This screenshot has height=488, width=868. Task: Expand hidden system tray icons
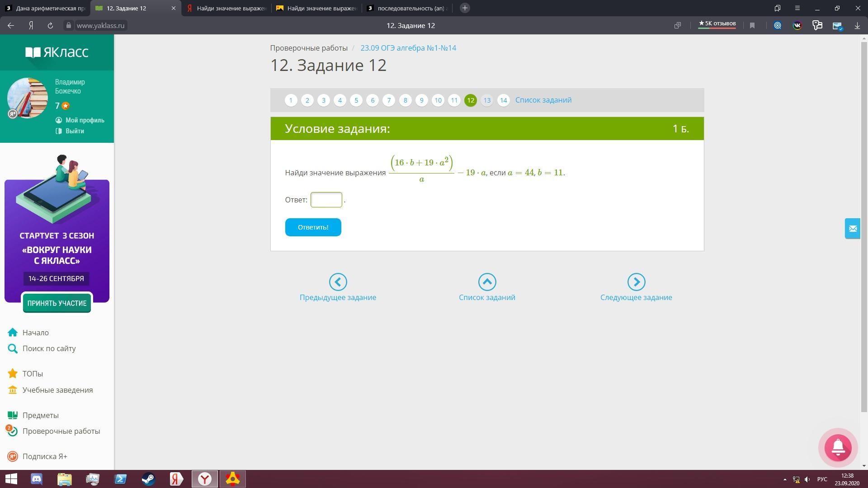785,479
